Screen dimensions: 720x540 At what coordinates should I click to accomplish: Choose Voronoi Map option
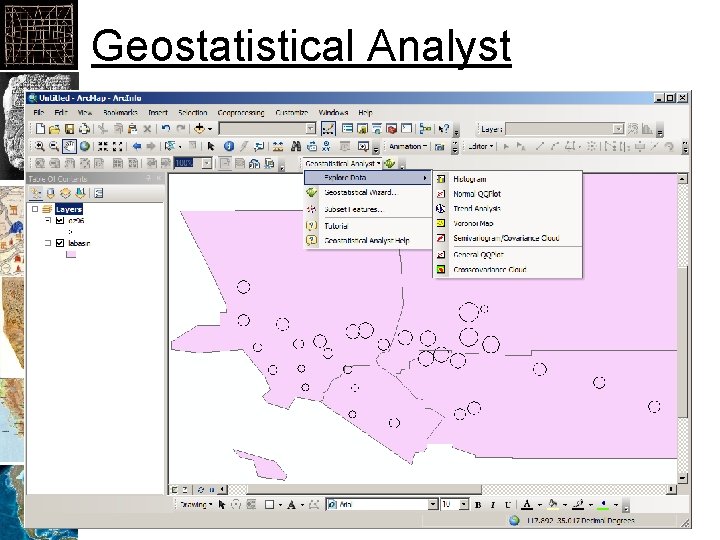[x=507, y=224]
